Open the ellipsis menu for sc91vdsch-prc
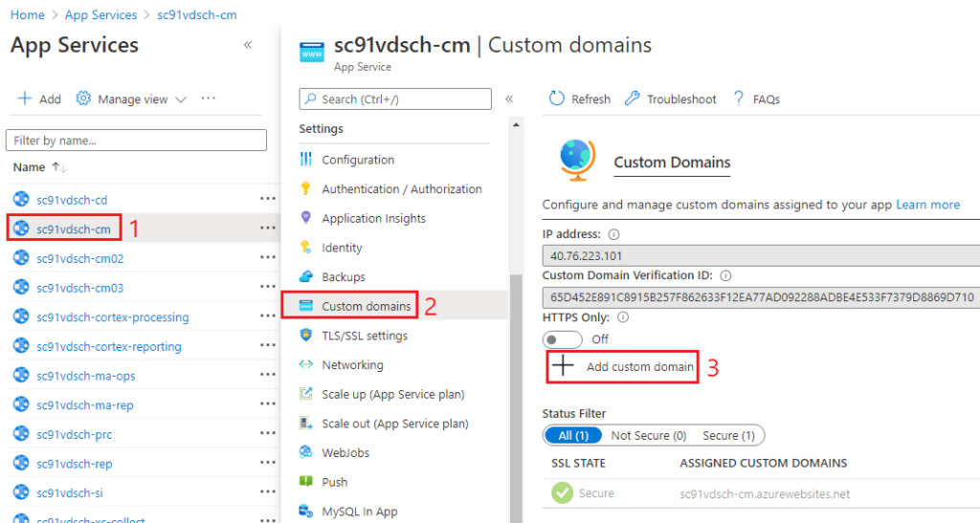The height and width of the screenshot is (523, 980). 268,433
